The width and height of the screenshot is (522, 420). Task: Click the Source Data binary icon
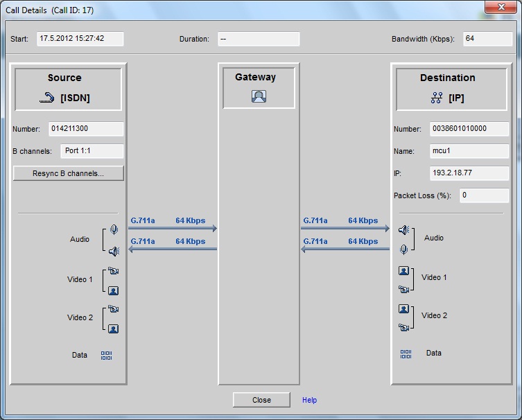[106, 355]
